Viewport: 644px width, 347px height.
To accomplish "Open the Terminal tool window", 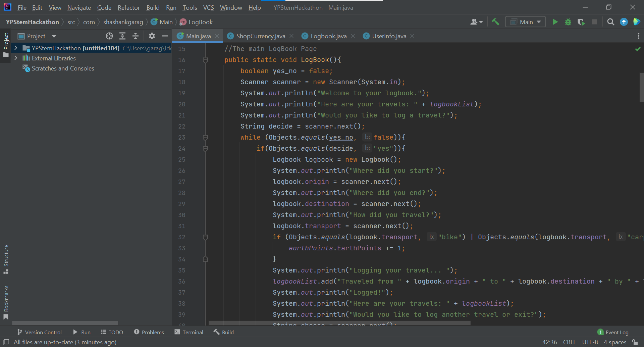I will pyautogui.click(x=189, y=332).
